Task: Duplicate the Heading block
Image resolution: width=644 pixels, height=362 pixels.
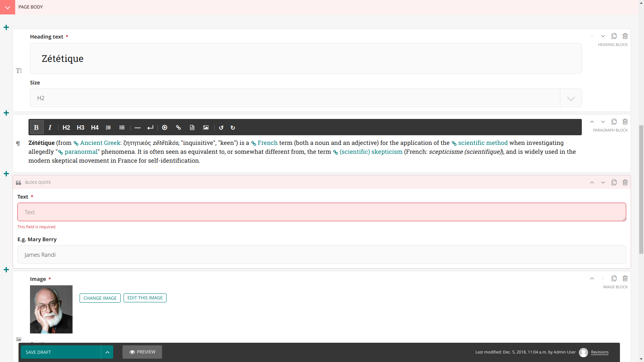Action: (614, 36)
